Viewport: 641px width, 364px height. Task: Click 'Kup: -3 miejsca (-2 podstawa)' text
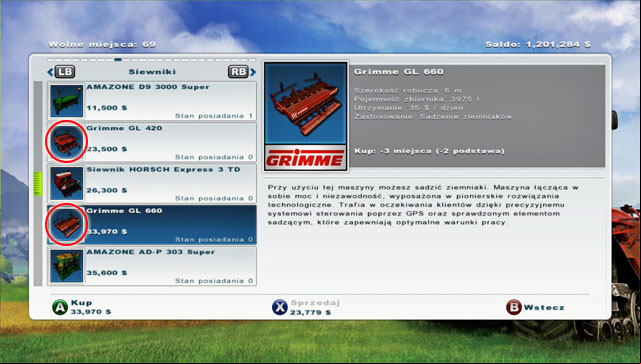pyautogui.click(x=429, y=151)
